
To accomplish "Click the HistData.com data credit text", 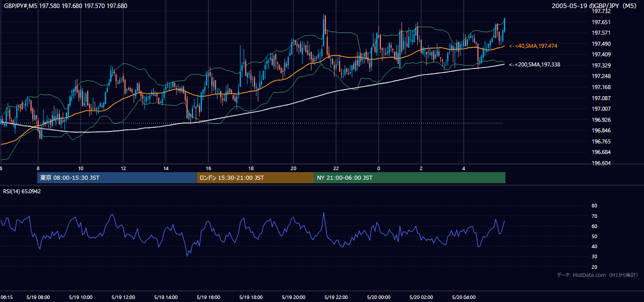I will pyautogui.click(x=598, y=275).
